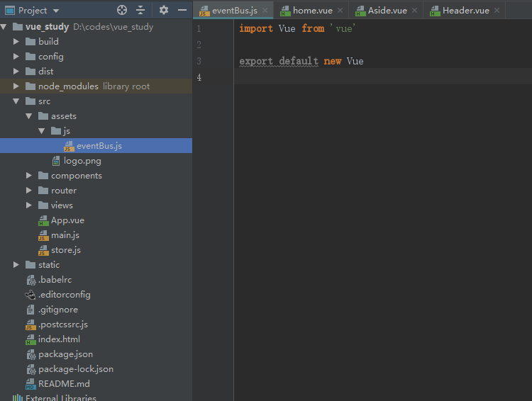Click line number 1 in the gutter
This screenshot has height=401, width=532.
[199, 28]
